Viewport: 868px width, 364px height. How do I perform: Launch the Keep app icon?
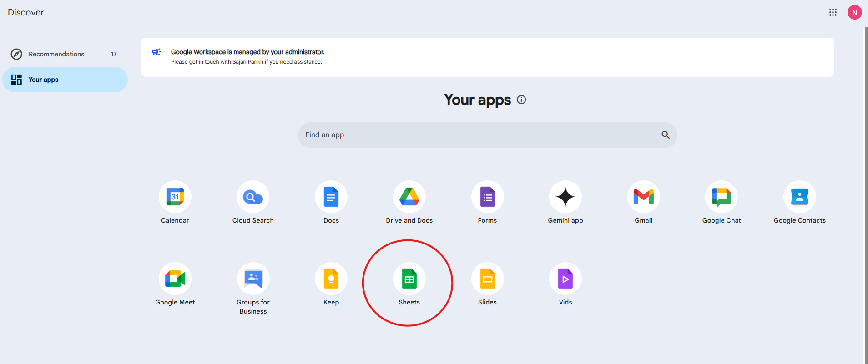click(x=331, y=279)
